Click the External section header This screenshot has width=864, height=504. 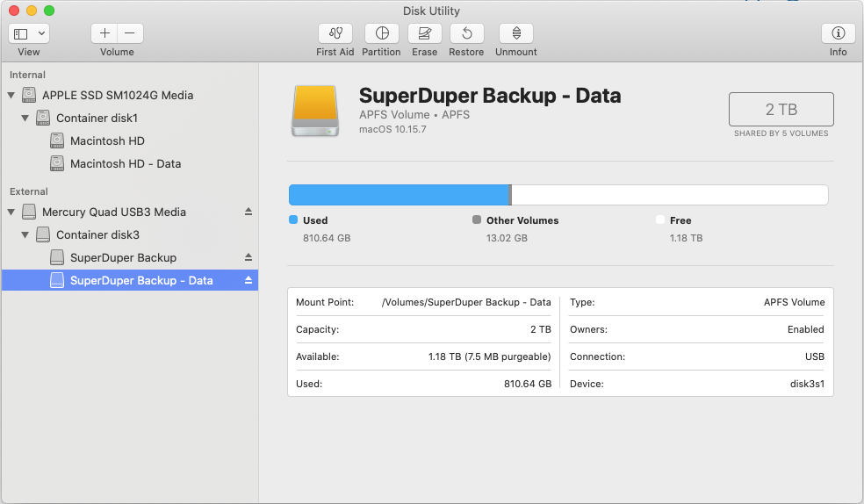coord(29,191)
